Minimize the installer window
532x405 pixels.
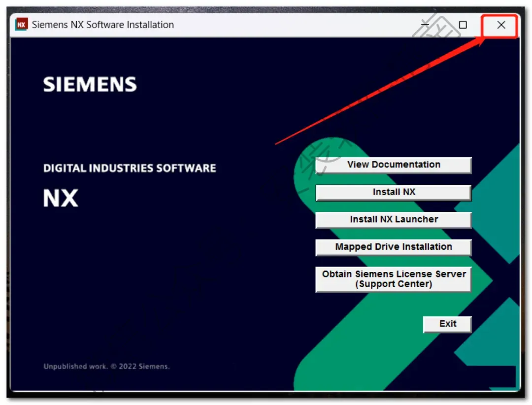425,25
